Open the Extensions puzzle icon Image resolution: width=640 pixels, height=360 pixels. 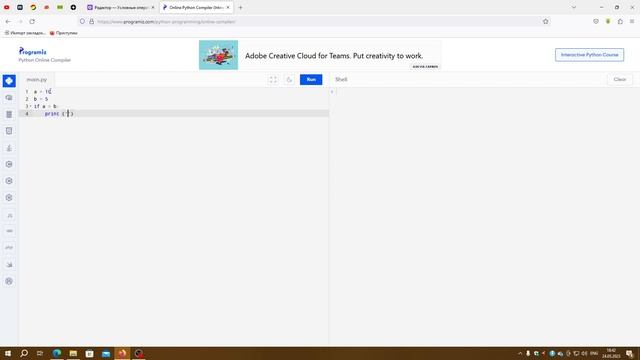tap(620, 21)
